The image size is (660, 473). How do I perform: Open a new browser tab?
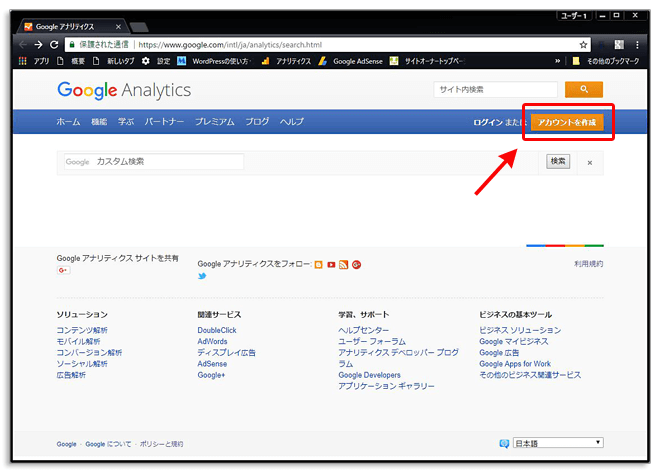pyautogui.click(x=139, y=28)
